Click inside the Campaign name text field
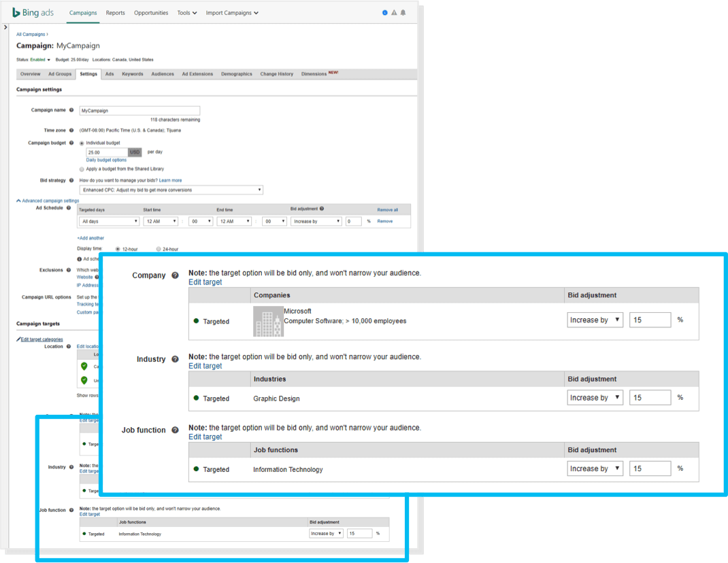This screenshot has width=728, height=563. 139,110
